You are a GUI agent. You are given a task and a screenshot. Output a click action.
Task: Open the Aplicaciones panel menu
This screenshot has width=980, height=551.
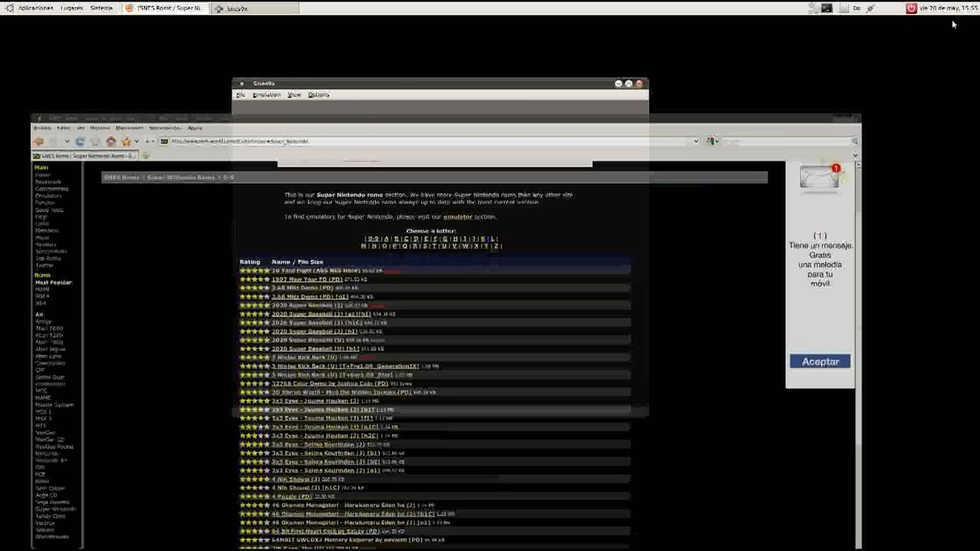coord(35,8)
